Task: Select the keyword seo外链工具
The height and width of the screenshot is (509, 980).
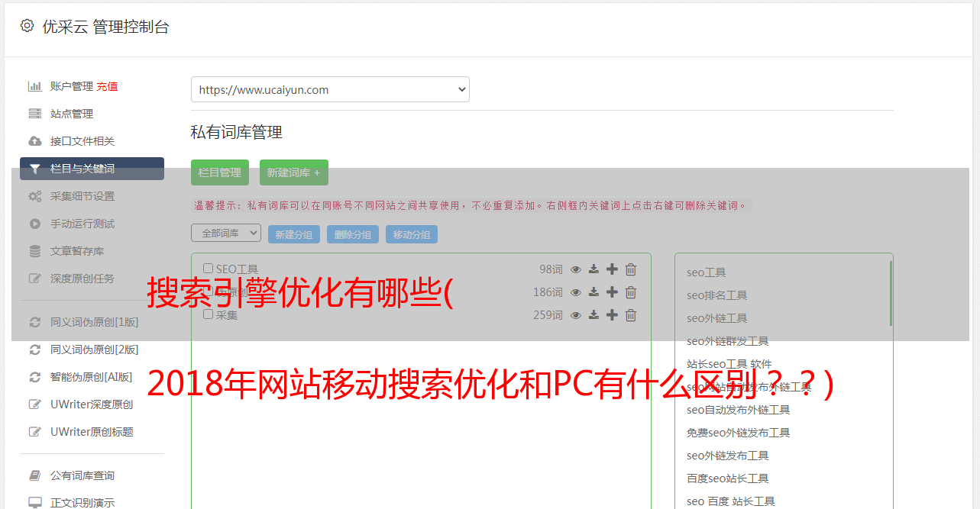Action: 717,318
